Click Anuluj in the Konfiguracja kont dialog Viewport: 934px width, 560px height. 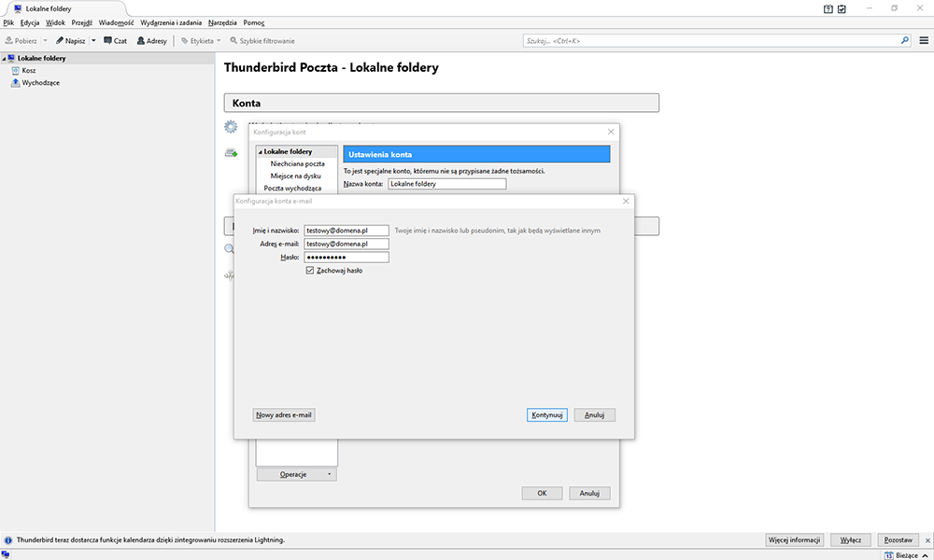click(589, 493)
